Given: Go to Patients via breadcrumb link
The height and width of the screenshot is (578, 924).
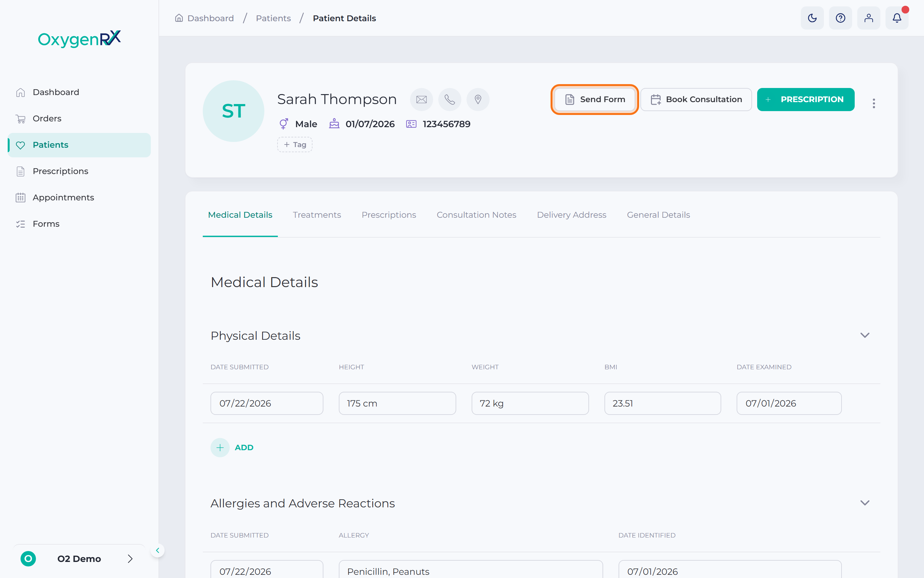Looking at the screenshot, I should pyautogui.click(x=273, y=18).
